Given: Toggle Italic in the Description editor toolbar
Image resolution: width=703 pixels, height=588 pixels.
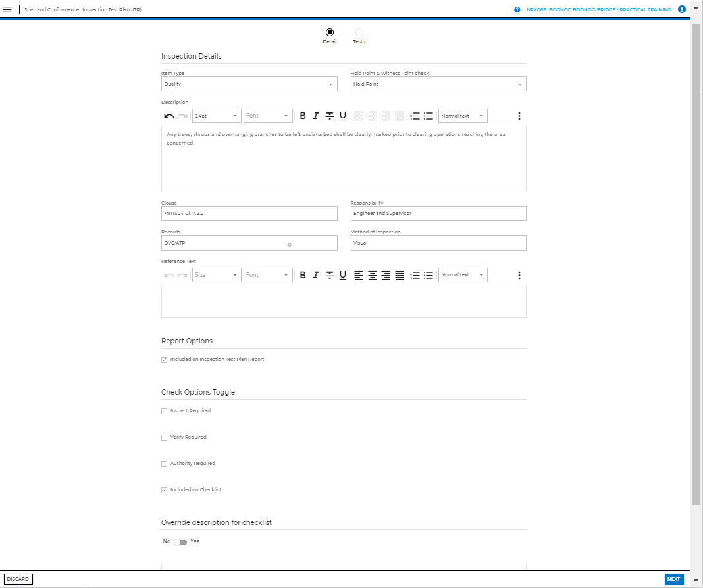Looking at the screenshot, I should point(316,116).
